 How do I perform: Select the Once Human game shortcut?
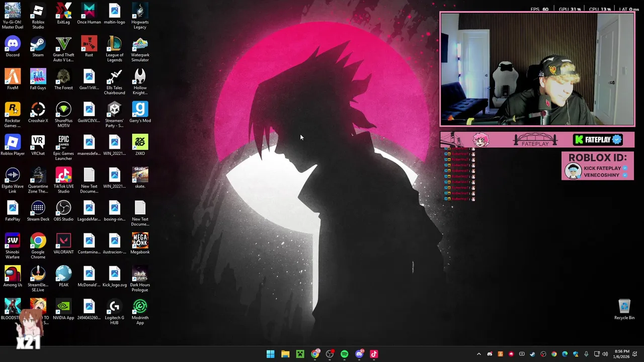tap(89, 14)
